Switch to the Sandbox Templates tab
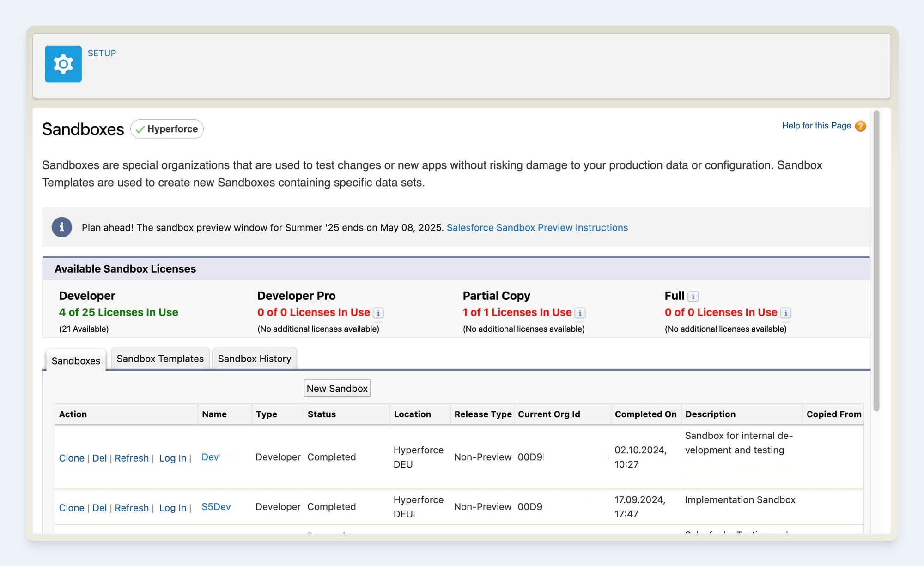Screen dimensions: 924x566 160,359
